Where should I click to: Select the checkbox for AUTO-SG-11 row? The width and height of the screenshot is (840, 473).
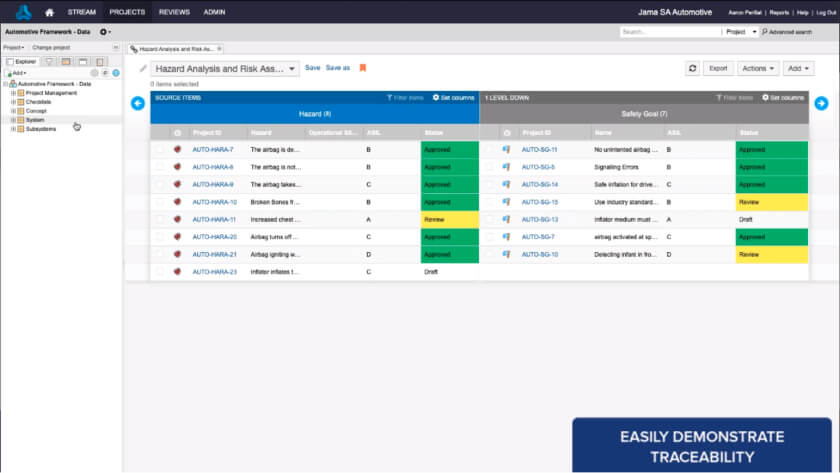(489, 150)
